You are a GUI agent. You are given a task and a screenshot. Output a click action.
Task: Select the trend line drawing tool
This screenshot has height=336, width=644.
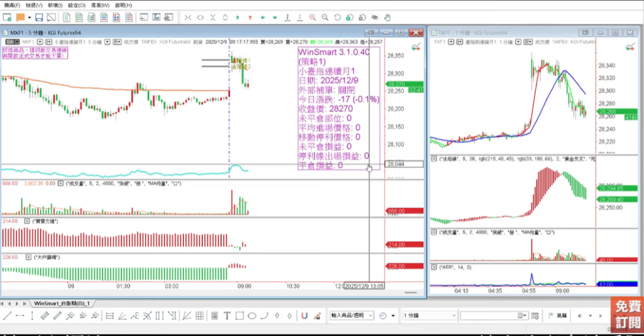point(8,316)
